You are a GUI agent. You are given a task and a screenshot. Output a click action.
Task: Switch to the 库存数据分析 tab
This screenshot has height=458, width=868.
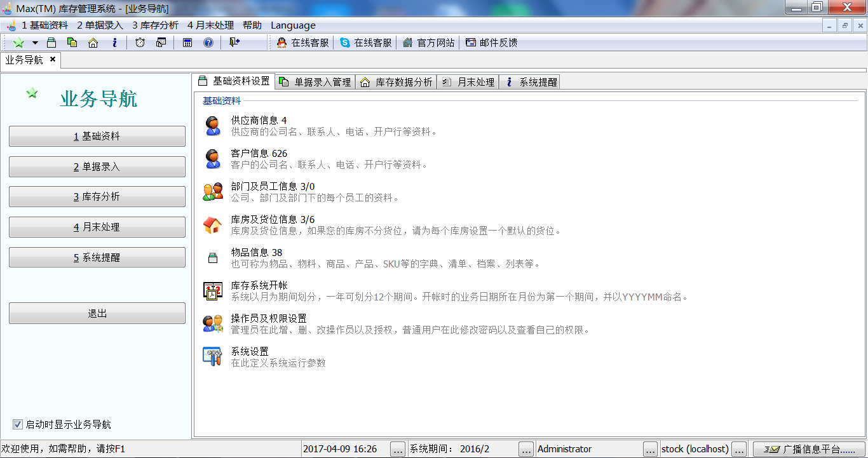coord(396,82)
